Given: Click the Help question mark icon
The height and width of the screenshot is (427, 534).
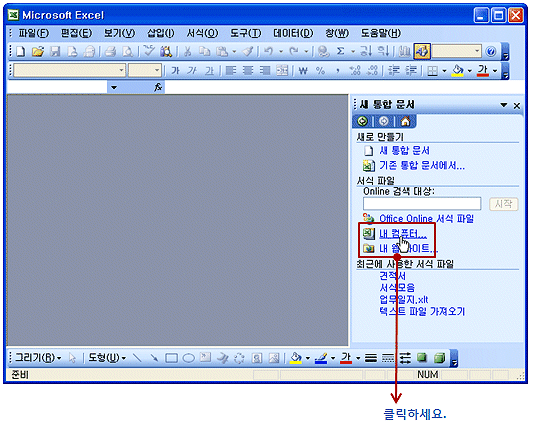Looking at the screenshot, I should [491, 51].
